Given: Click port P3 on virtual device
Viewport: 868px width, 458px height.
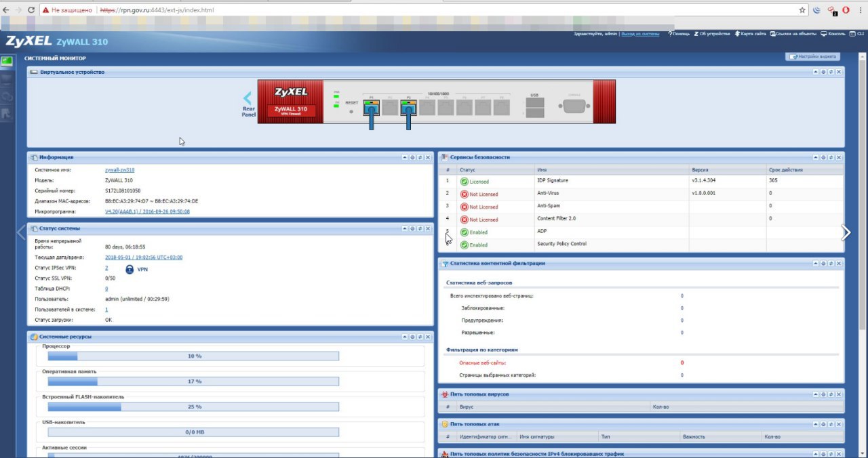Looking at the screenshot, I should click(x=408, y=107).
